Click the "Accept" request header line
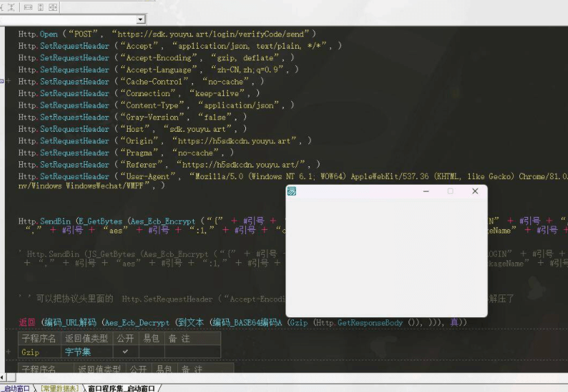The image size is (568, 392). tap(180, 46)
